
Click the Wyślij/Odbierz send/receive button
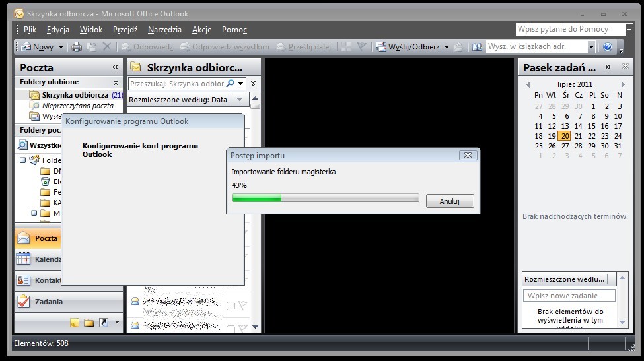pyautogui.click(x=408, y=47)
